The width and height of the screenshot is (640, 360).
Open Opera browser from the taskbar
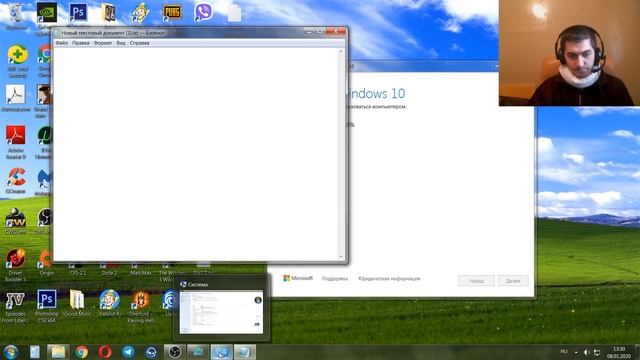pos(104,352)
